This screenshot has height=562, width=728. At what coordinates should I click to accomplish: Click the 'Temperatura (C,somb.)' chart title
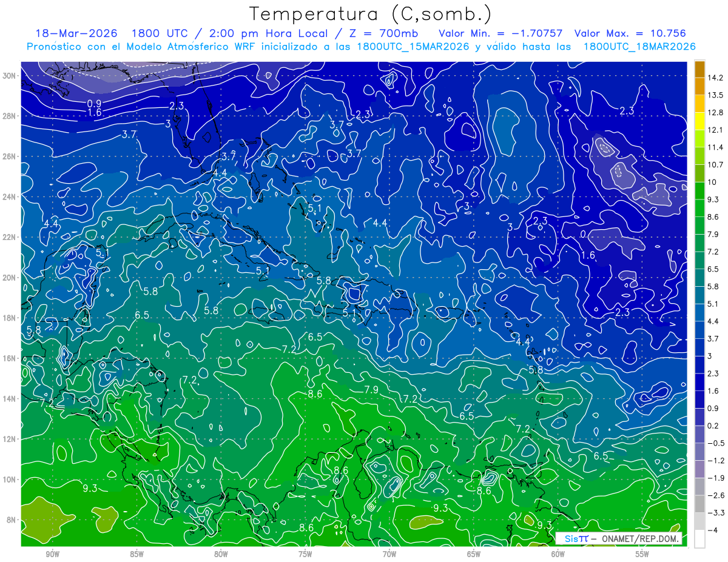370,14
